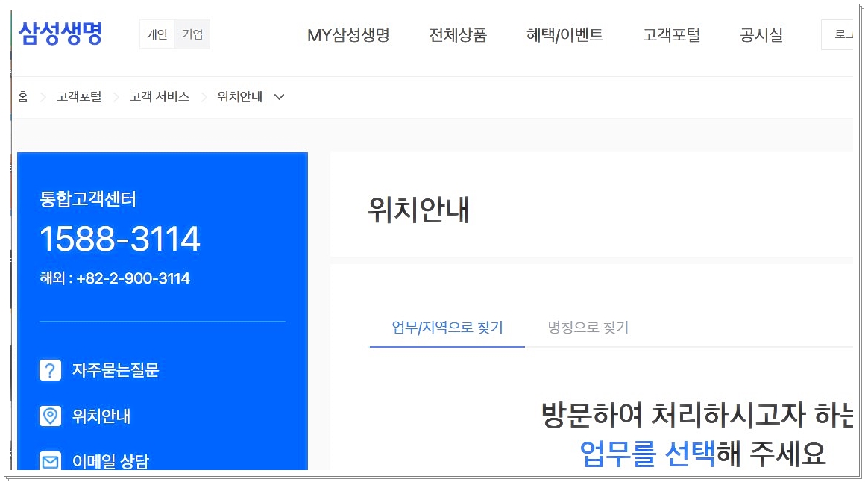The width and height of the screenshot is (868, 485).
Task: Open 이메일 상담 link in sidebar
Action: [x=110, y=461]
